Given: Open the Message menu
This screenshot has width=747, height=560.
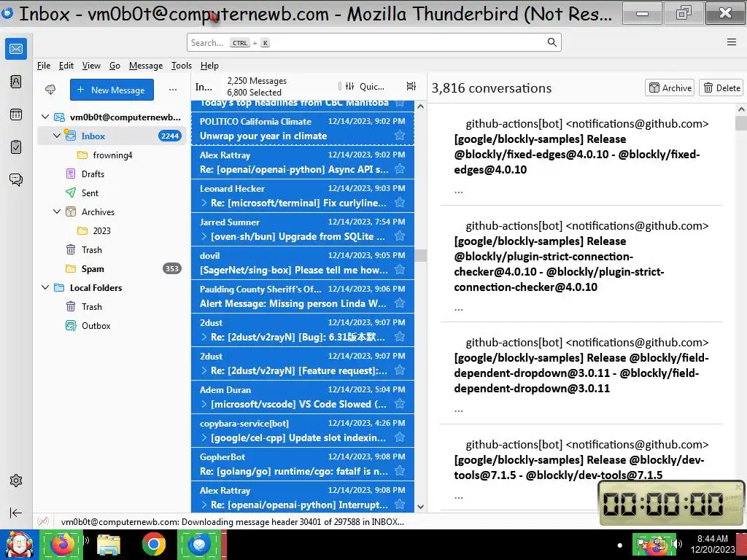Looking at the screenshot, I should (146, 66).
